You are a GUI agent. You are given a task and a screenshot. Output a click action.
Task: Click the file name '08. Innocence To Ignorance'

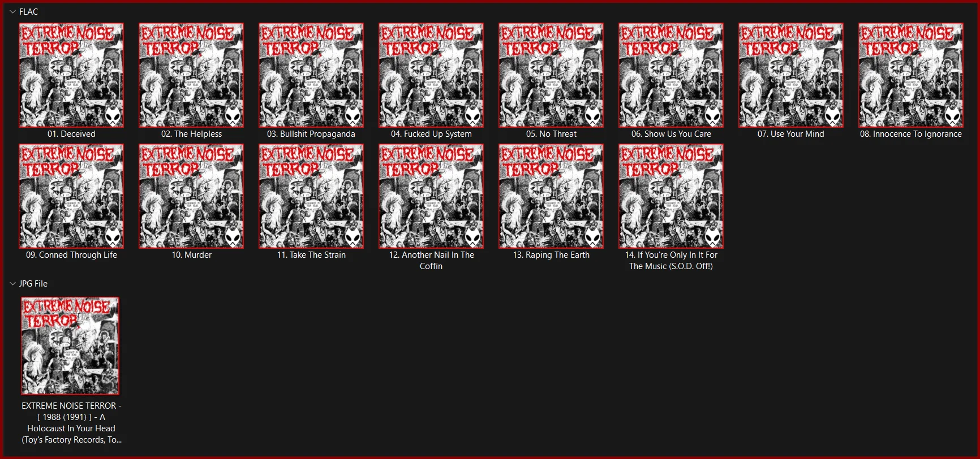point(911,134)
